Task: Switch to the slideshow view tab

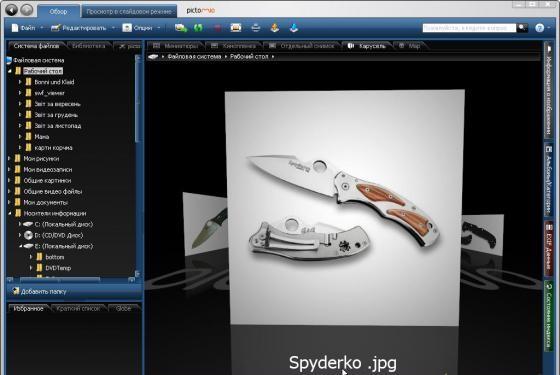Action: (129, 11)
